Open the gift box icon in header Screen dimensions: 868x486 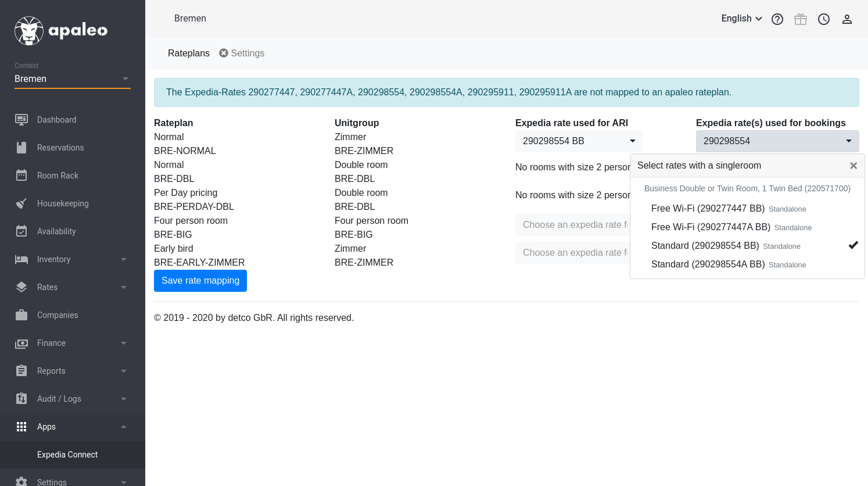801,19
